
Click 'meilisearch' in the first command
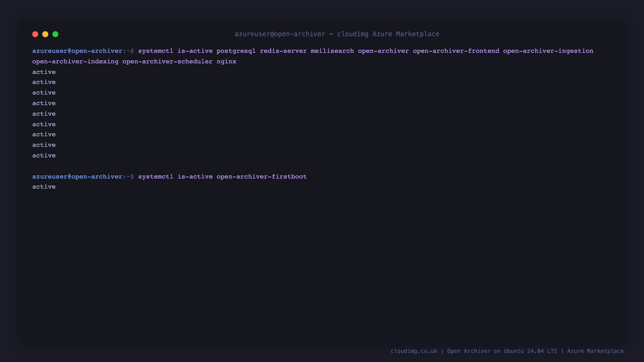pyautogui.click(x=332, y=51)
